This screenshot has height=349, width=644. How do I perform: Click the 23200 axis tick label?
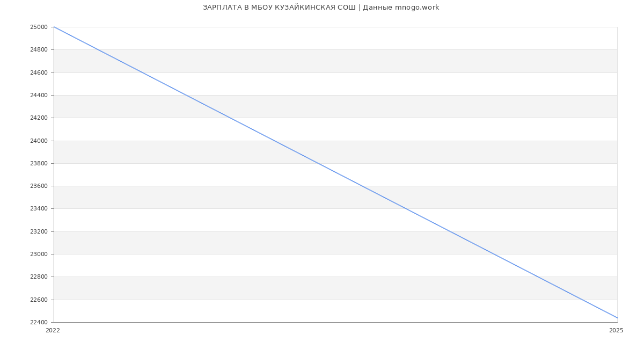[x=39, y=232]
